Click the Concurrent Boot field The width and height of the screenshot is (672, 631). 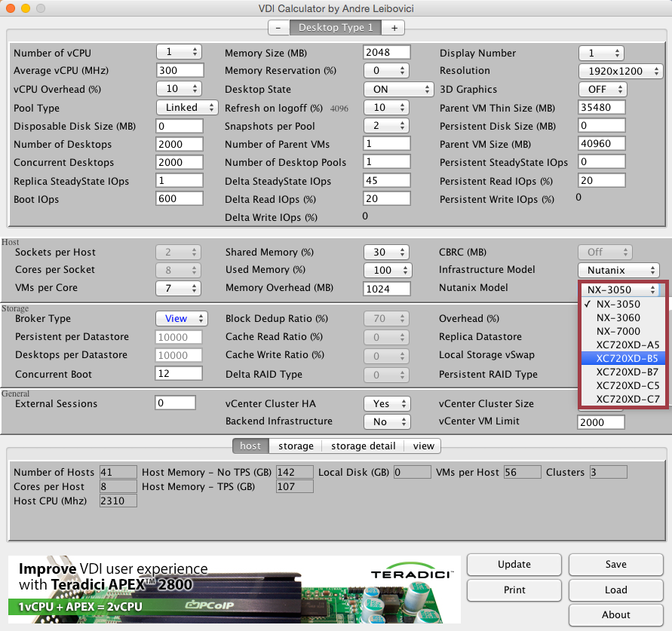[x=178, y=373]
